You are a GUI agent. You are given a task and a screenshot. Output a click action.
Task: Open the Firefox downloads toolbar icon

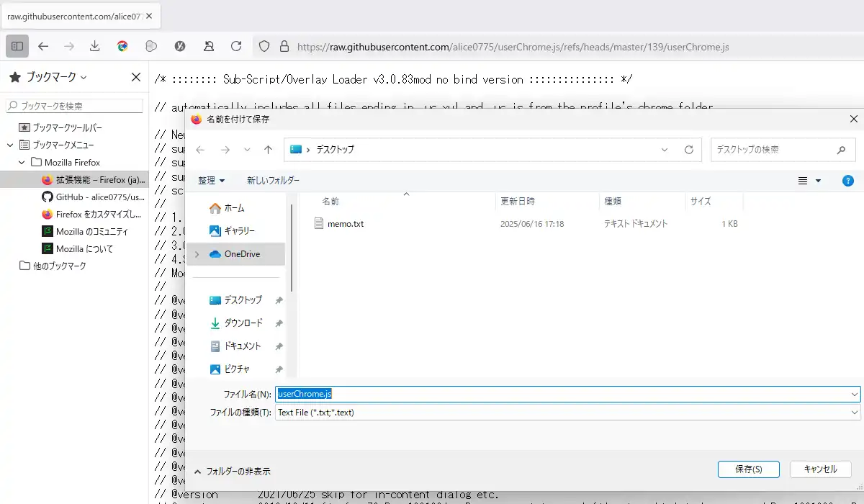click(x=94, y=46)
